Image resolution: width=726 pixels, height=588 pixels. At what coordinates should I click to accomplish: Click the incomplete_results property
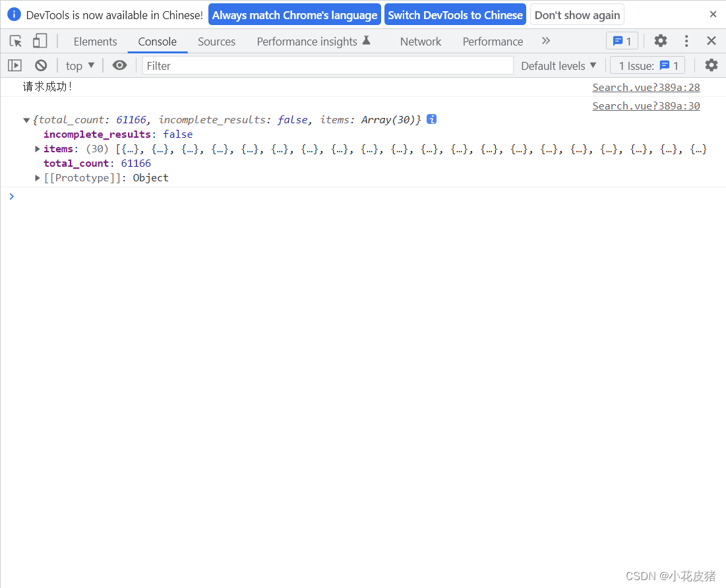click(118, 134)
